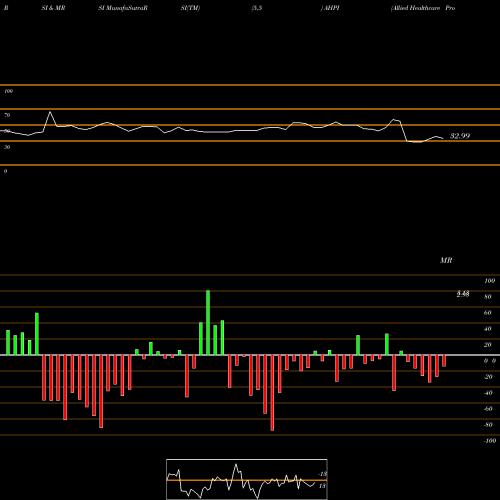Click the RSI axis label 30
The image size is (500, 500).
tap(7, 147)
